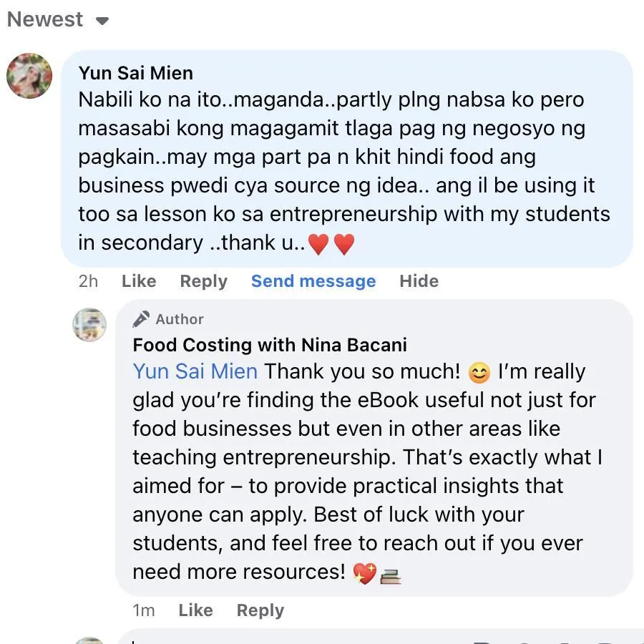Viewport: 644px width, 644px height.
Task: Click the dropdown arrow beside Newest
Action: (102, 21)
